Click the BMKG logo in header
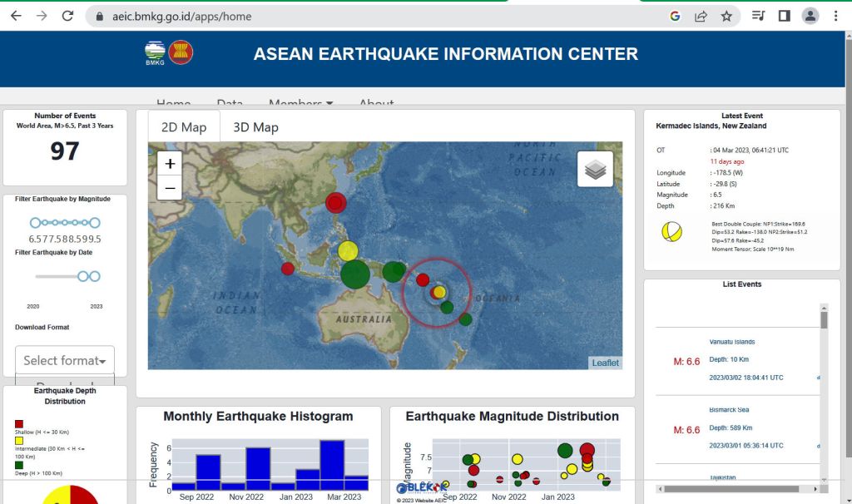Image resolution: width=852 pixels, height=504 pixels. point(155,52)
